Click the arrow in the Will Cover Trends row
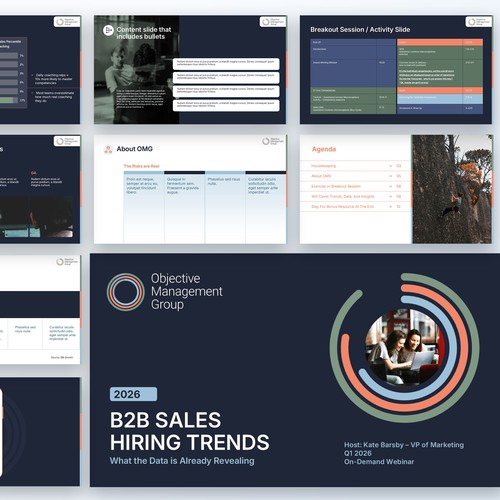The width and height of the screenshot is (500, 500). pos(390,197)
